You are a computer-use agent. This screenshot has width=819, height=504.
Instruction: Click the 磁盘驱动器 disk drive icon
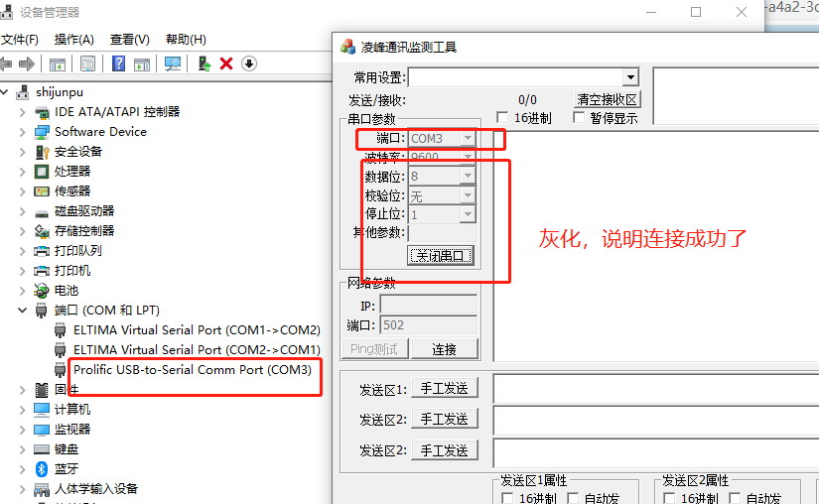[42, 213]
